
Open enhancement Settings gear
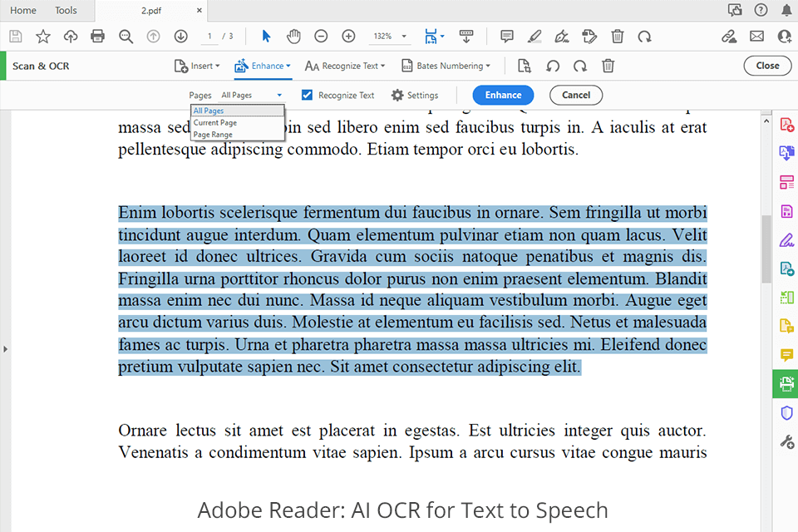pyautogui.click(x=415, y=96)
